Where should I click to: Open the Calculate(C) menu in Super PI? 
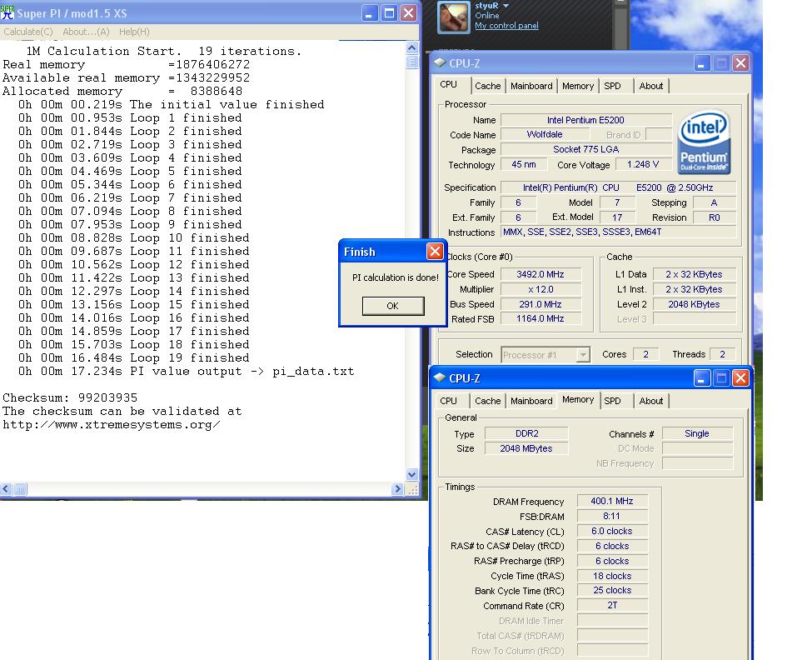[x=28, y=32]
